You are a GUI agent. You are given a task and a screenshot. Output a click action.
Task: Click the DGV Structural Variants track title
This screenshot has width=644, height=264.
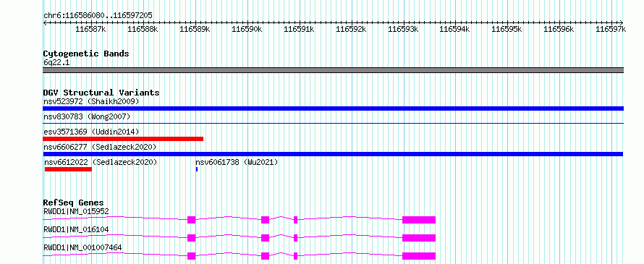point(101,93)
